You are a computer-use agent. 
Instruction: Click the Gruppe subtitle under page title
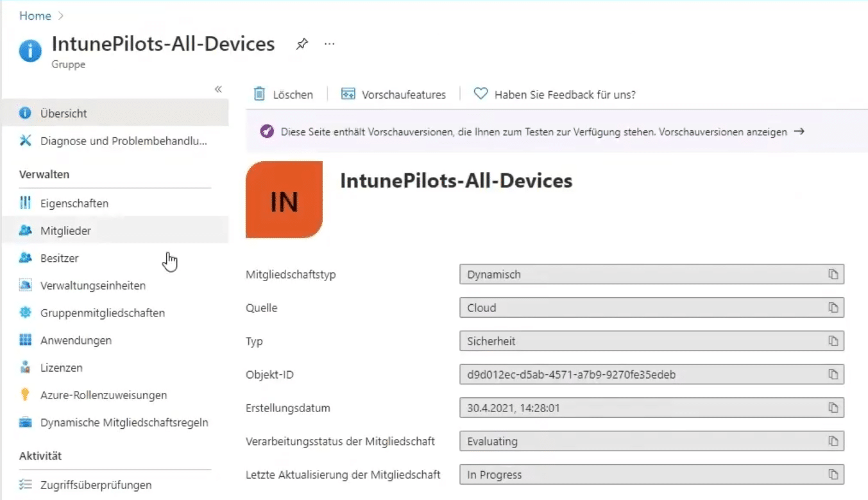[69, 64]
